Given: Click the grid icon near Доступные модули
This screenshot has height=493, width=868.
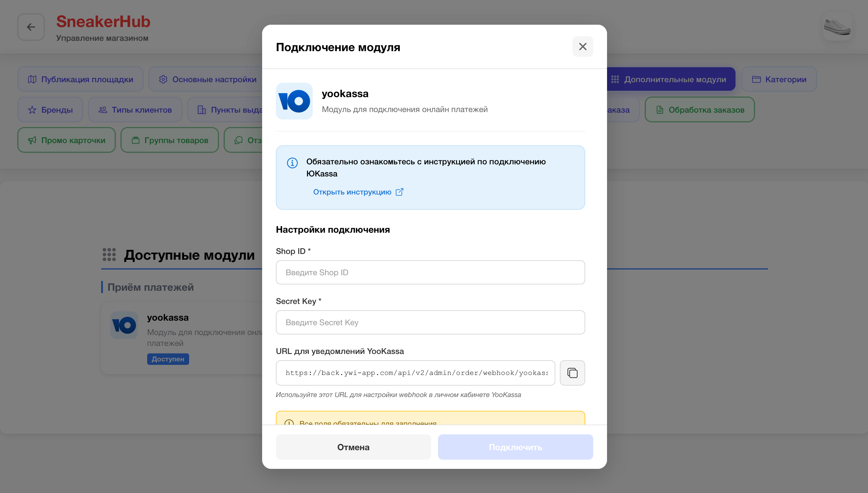Looking at the screenshot, I should point(109,255).
